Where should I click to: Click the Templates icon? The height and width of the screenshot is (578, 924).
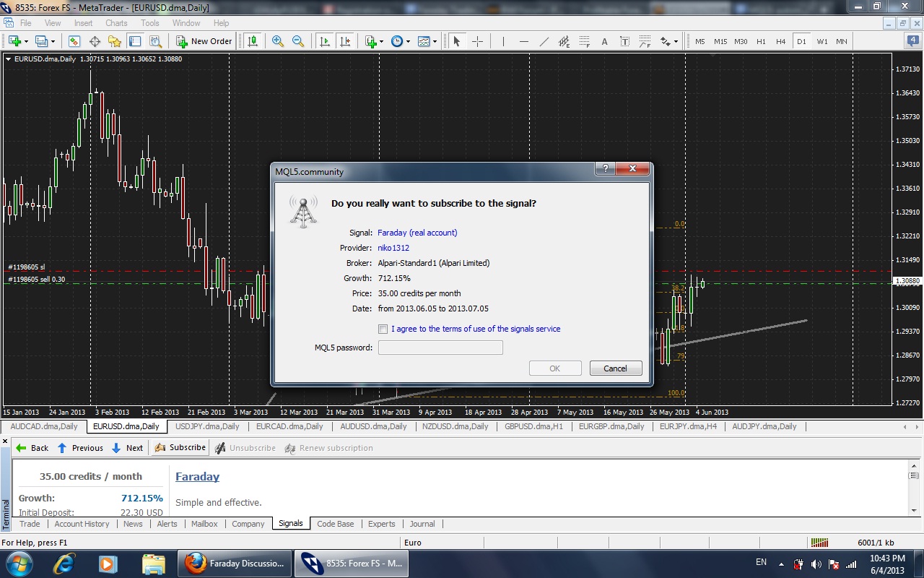[424, 41]
